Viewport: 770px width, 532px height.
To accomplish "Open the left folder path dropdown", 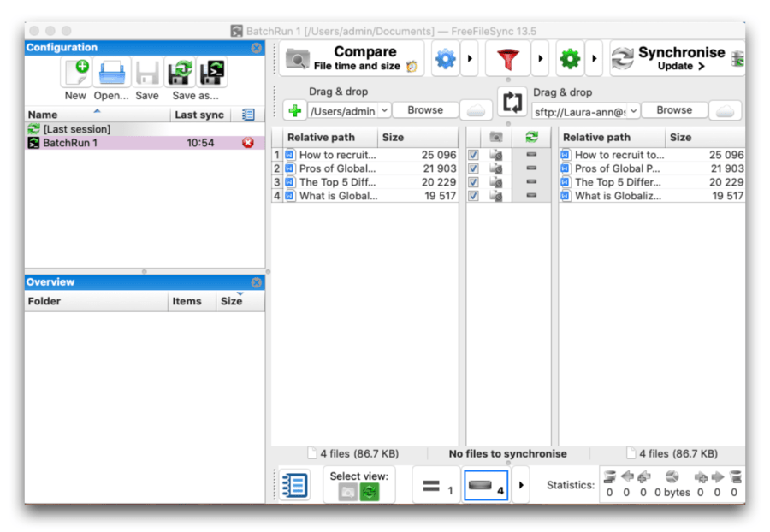I will (x=383, y=109).
